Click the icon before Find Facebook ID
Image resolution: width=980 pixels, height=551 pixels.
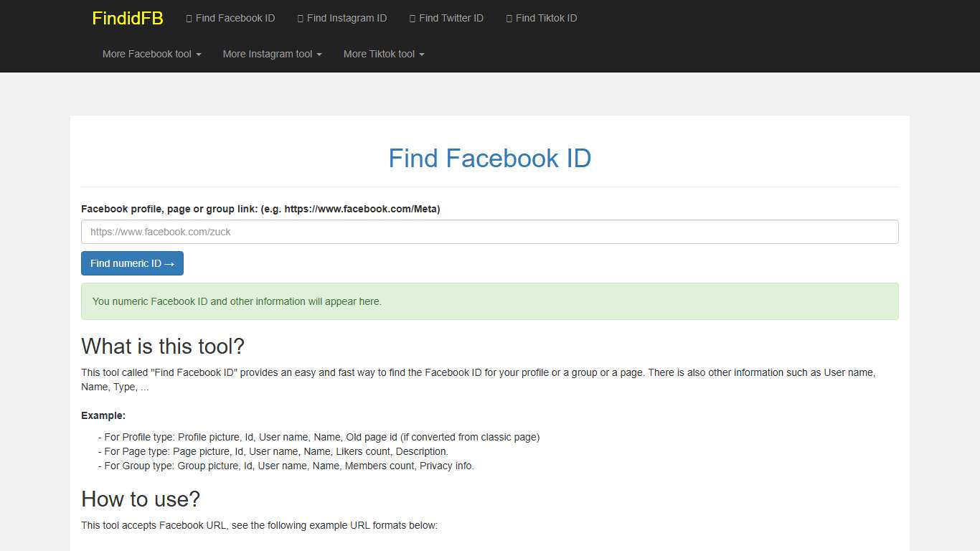[189, 19]
